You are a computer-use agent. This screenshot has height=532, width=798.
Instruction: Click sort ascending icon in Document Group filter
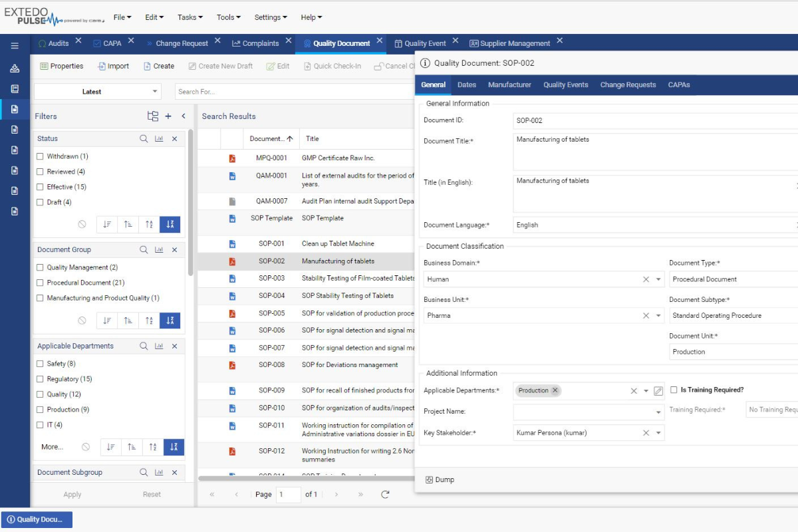(128, 321)
